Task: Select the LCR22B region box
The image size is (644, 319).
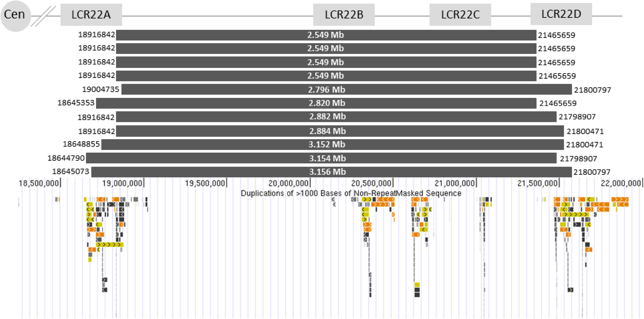Action: click(x=344, y=15)
